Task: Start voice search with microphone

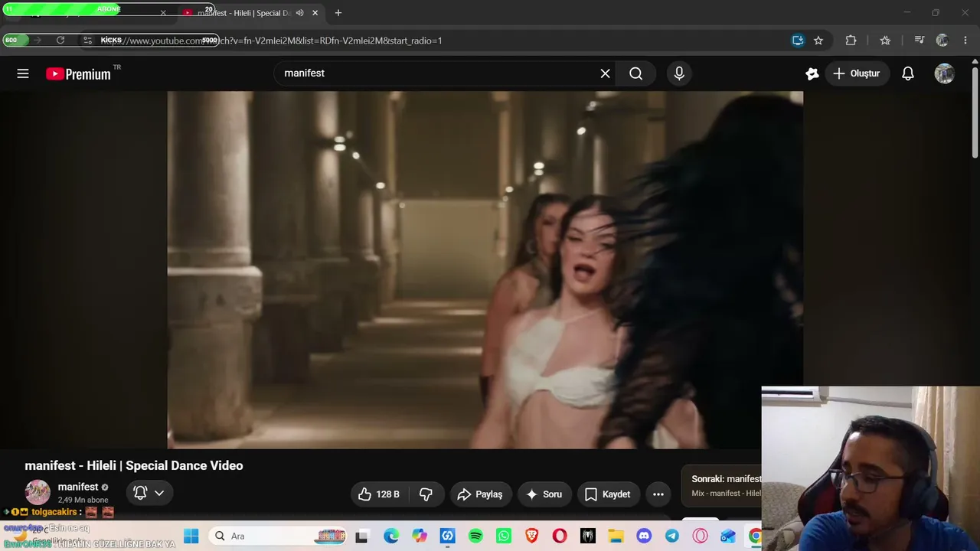Action: pyautogui.click(x=679, y=73)
